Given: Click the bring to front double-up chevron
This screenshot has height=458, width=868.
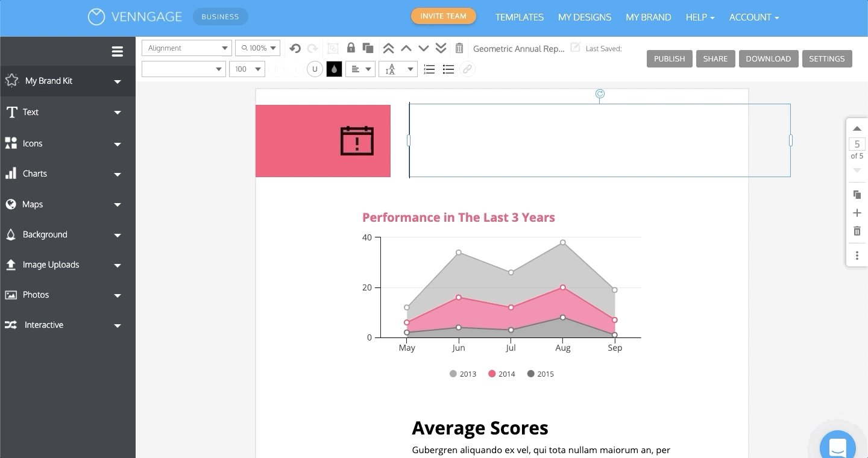Looking at the screenshot, I should 389,48.
